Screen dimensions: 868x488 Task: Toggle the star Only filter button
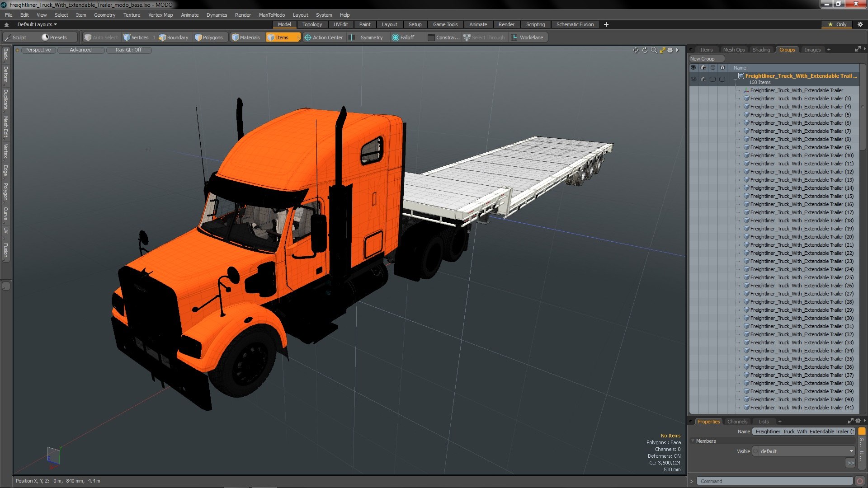(837, 24)
